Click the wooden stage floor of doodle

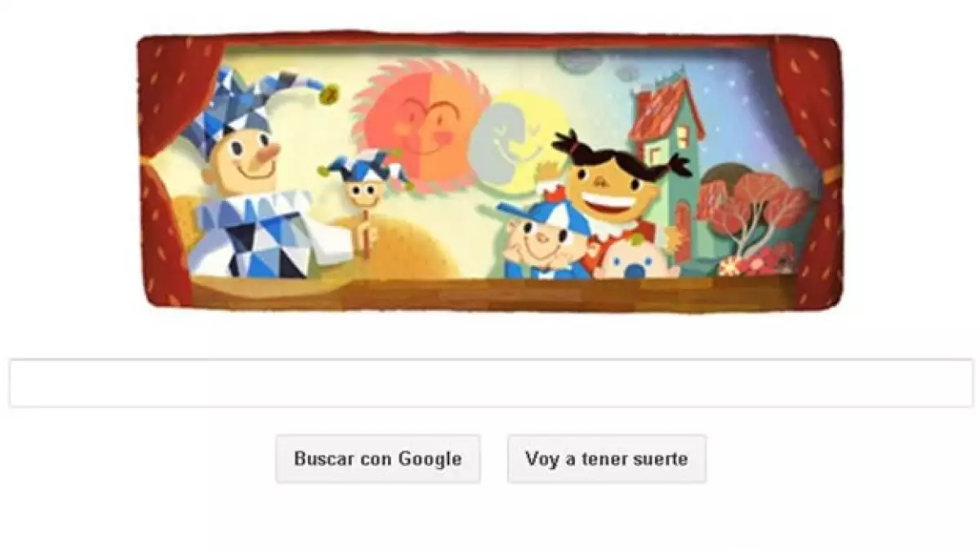(490, 292)
